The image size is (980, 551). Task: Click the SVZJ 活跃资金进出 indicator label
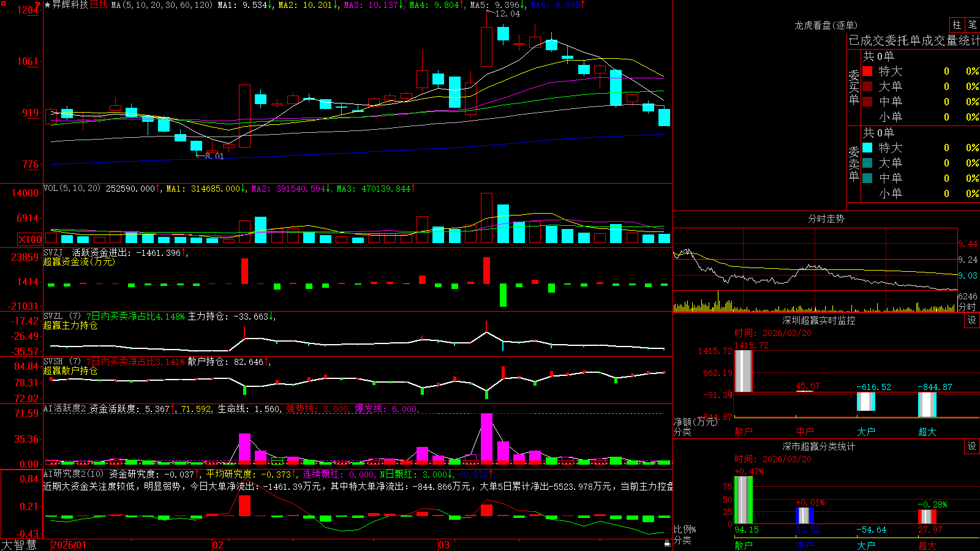(115, 253)
